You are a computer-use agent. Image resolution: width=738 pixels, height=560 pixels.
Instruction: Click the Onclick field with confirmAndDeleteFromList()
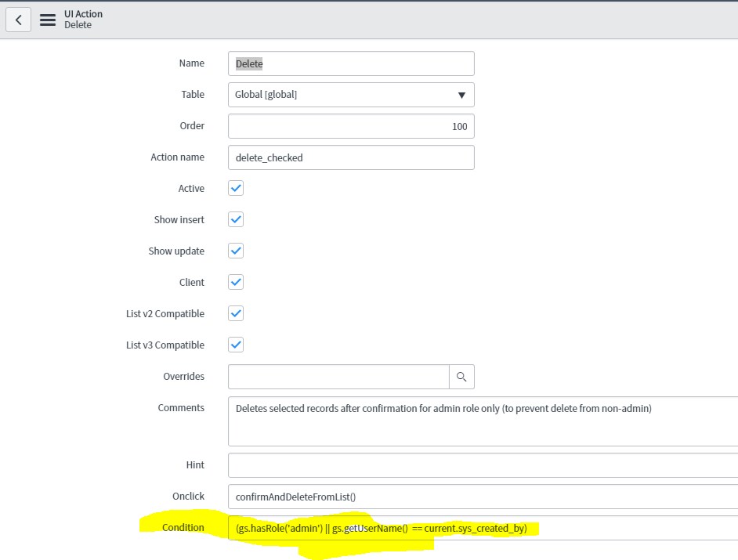click(483, 497)
